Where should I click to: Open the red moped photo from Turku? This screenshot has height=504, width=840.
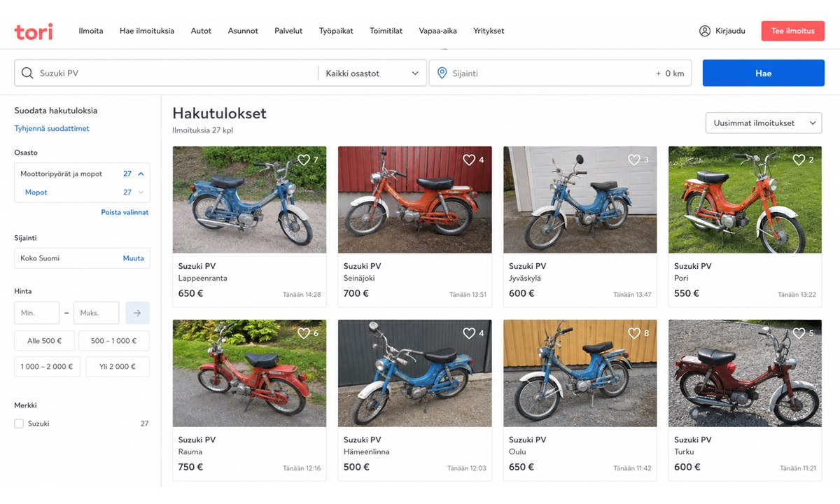745,373
